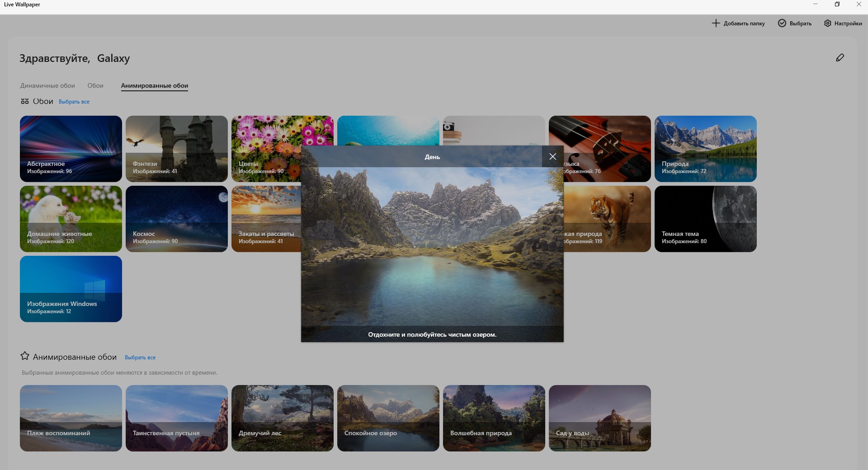Click the День title in popup
Image resolution: width=868 pixels, height=470 pixels.
432,157
